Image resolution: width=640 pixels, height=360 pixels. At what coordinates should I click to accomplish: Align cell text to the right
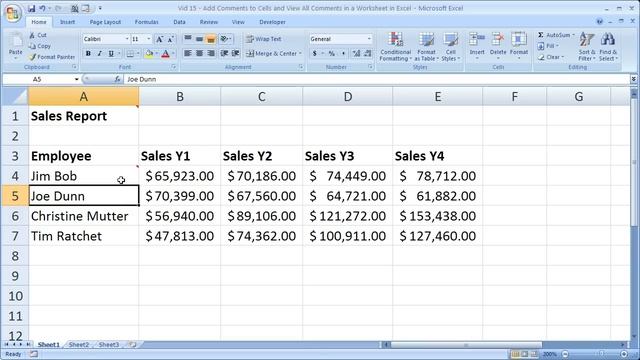[211, 53]
